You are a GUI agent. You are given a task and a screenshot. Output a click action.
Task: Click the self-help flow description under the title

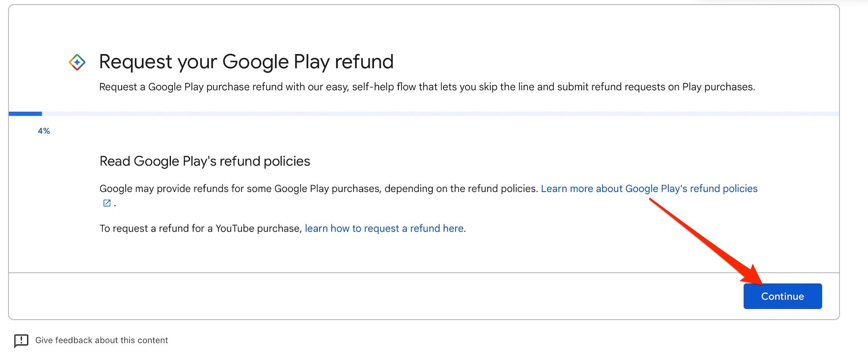pyautogui.click(x=427, y=87)
